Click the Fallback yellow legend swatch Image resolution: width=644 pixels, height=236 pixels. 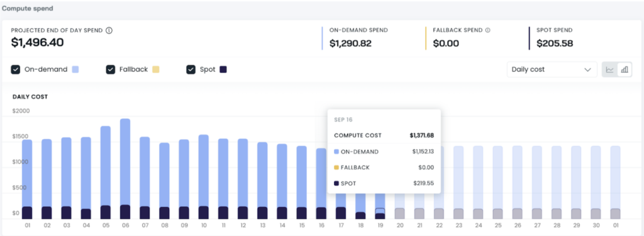(x=156, y=69)
